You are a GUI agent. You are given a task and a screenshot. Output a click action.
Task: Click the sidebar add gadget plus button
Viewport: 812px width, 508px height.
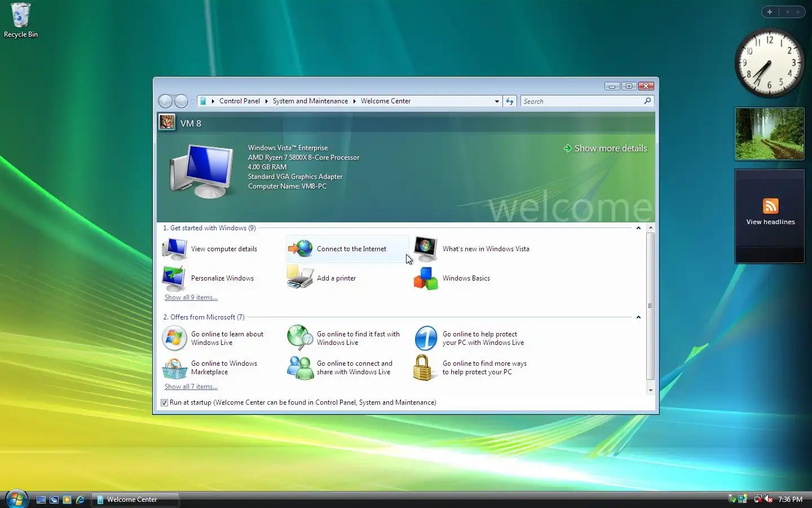pos(770,12)
